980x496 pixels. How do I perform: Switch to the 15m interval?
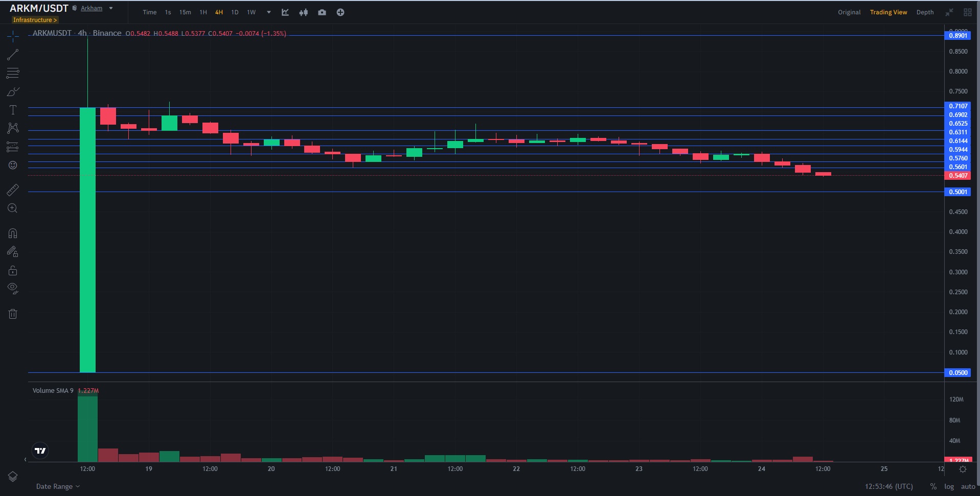tap(185, 12)
